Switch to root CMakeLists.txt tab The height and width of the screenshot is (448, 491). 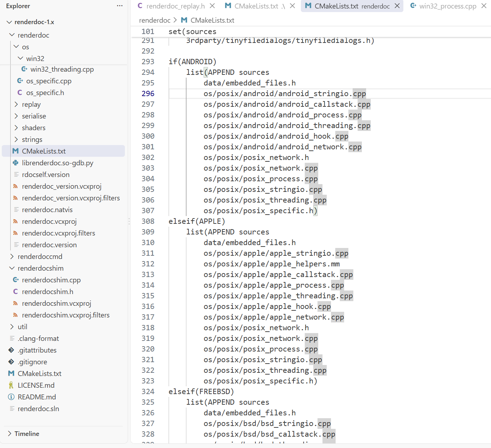[260, 6]
